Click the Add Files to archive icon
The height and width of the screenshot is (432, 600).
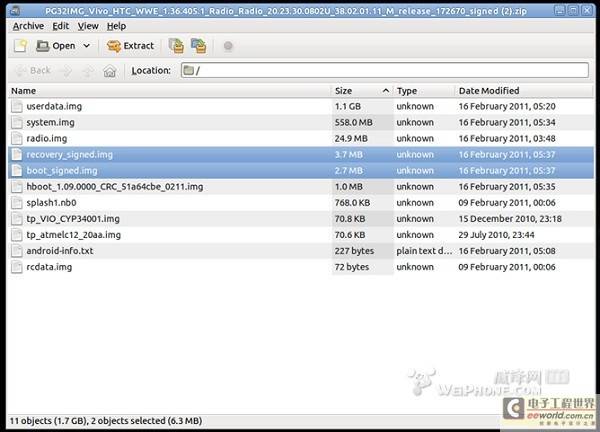176,46
